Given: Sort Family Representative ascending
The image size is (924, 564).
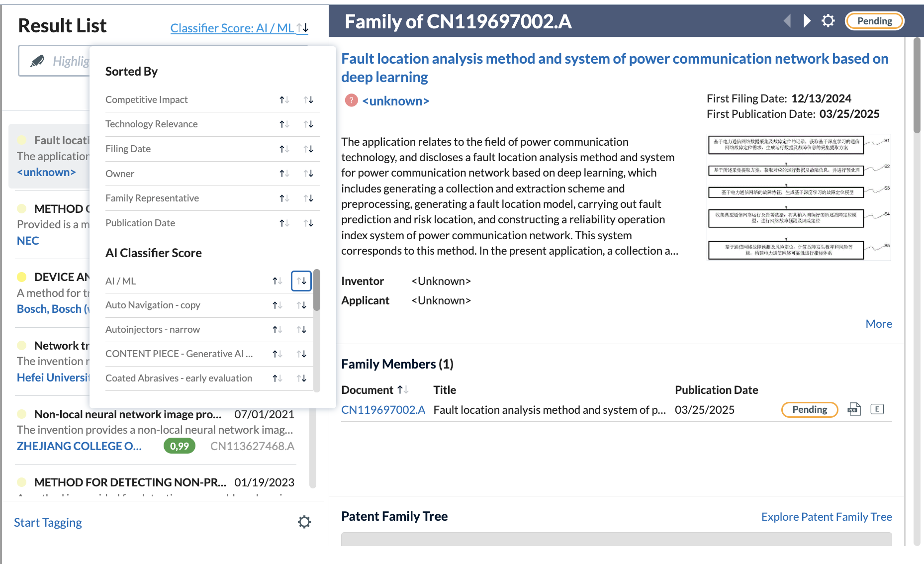Looking at the screenshot, I should 284,198.
